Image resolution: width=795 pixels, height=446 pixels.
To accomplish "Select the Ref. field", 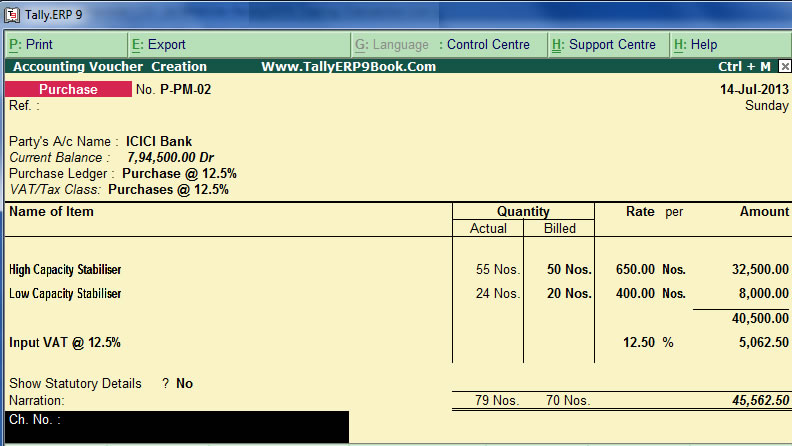I will point(24,105).
